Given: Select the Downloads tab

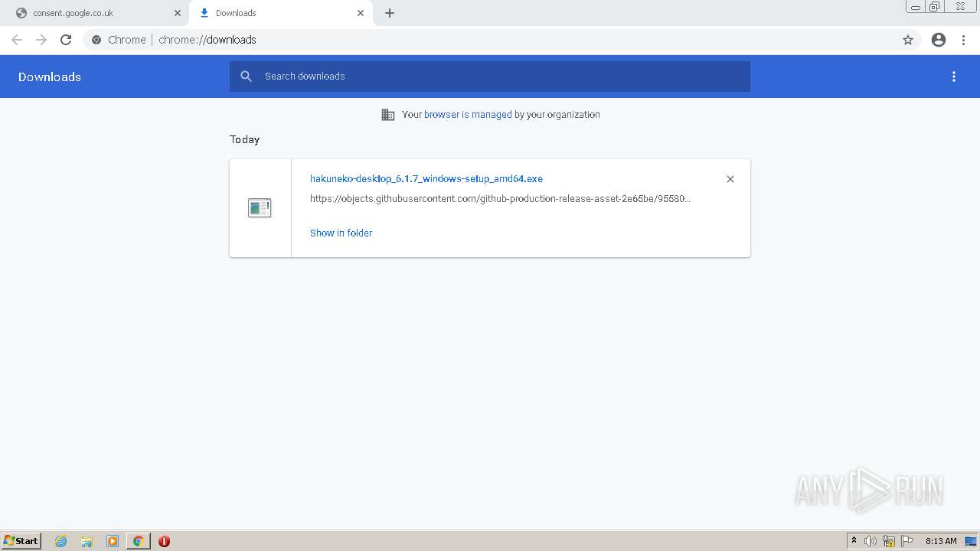Looking at the screenshot, I should tap(281, 13).
